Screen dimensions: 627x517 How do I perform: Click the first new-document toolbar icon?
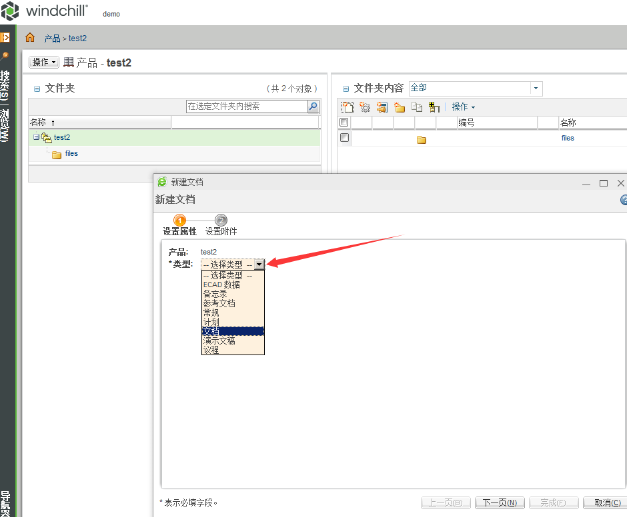pos(347,107)
